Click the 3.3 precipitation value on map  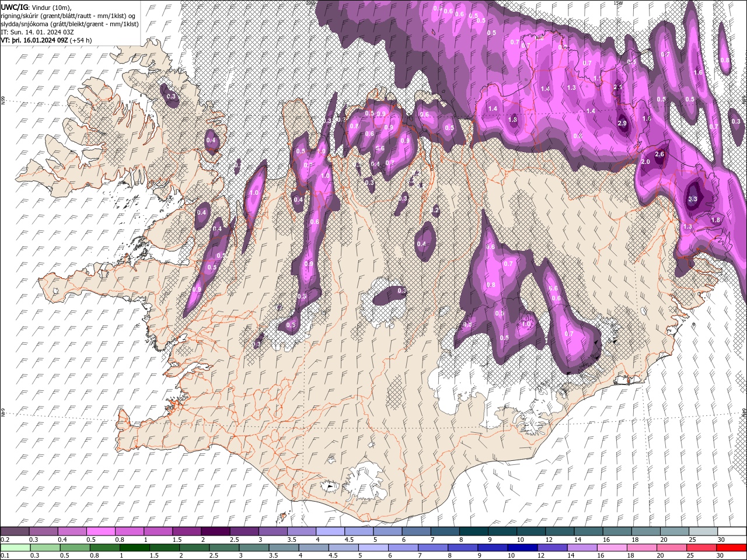pyautogui.click(x=693, y=199)
